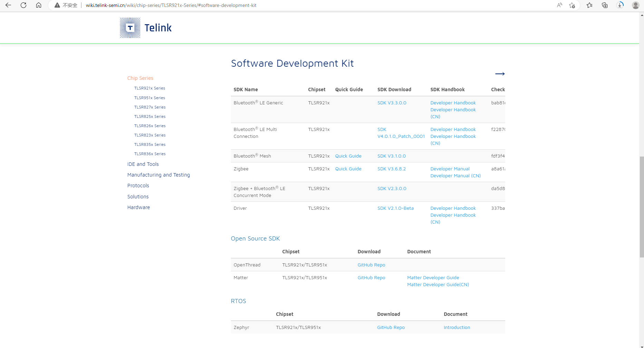Expand the Hardware sidebar section
This screenshot has width=644, height=348.
tap(138, 207)
